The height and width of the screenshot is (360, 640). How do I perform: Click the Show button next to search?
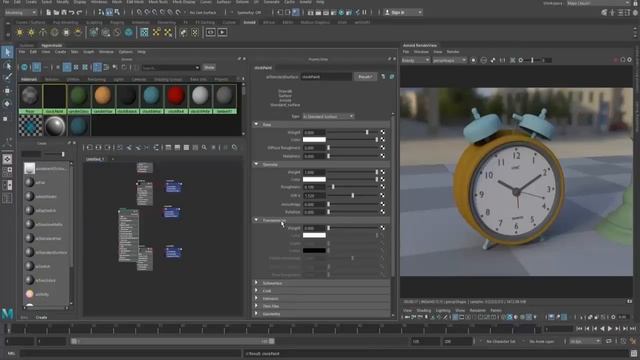209,67
